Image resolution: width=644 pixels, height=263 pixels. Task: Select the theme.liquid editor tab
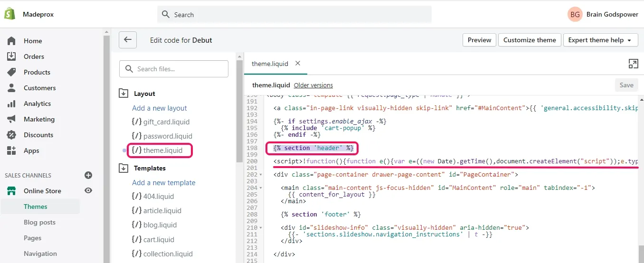(270, 64)
